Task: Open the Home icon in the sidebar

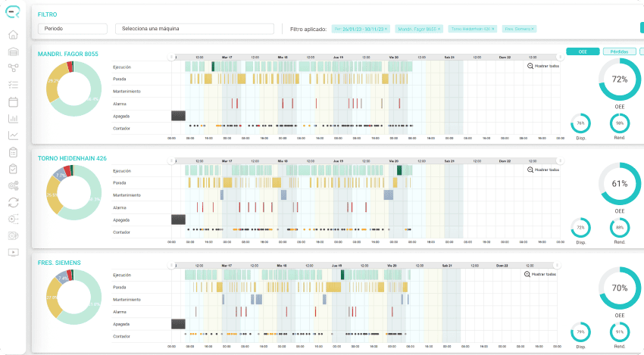Action: pos(13,35)
